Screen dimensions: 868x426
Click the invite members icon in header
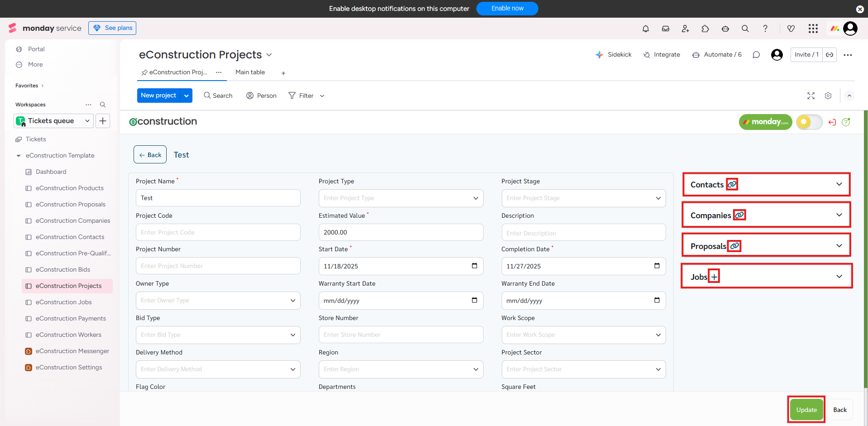686,29
